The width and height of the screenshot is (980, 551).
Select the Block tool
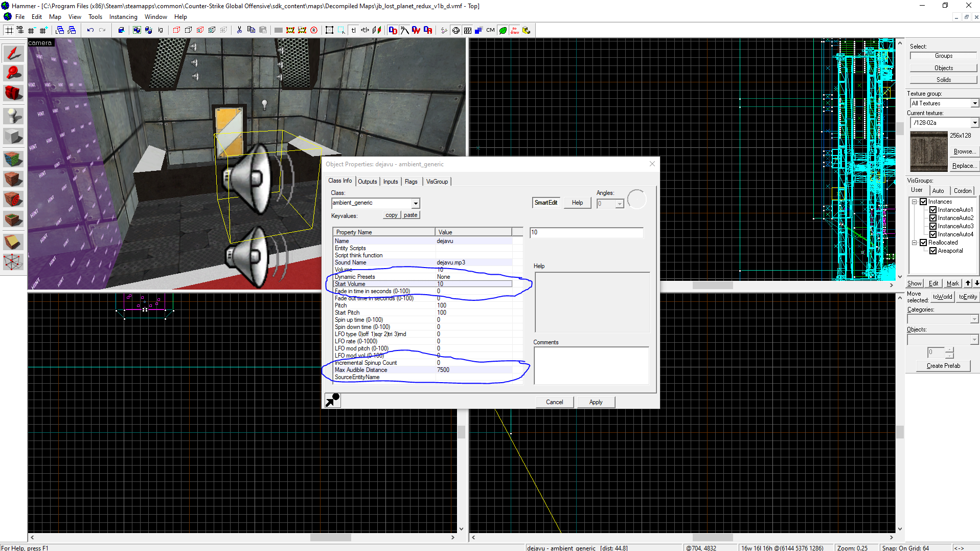[13, 137]
